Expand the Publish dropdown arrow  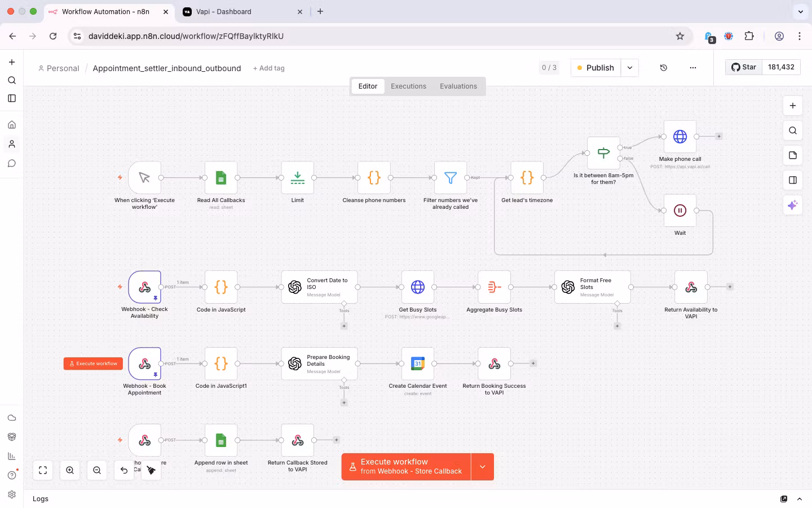click(x=630, y=68)
